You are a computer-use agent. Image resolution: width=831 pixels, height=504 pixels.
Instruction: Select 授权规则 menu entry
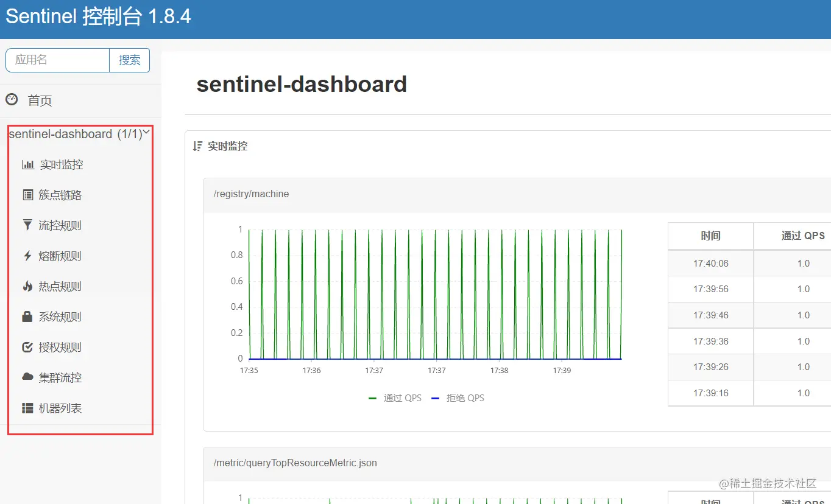pyautogui.click(x=60, y=348)
